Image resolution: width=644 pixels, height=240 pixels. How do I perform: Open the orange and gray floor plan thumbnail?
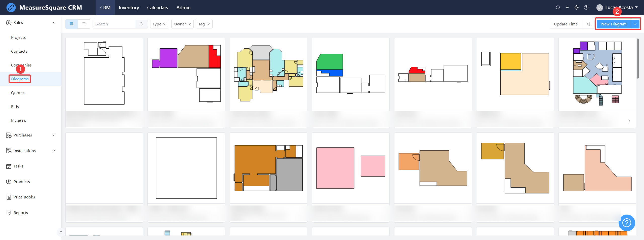[x=268, y=168]
